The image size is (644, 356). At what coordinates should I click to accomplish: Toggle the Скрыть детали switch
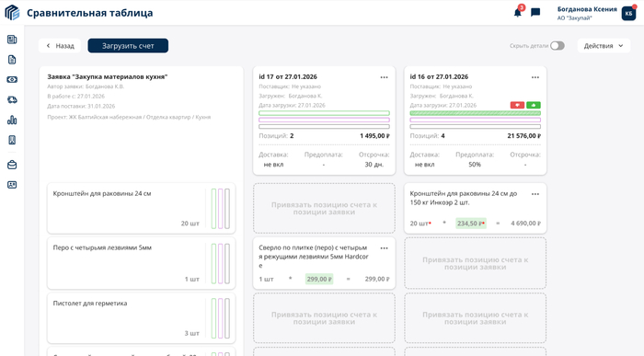558,46
